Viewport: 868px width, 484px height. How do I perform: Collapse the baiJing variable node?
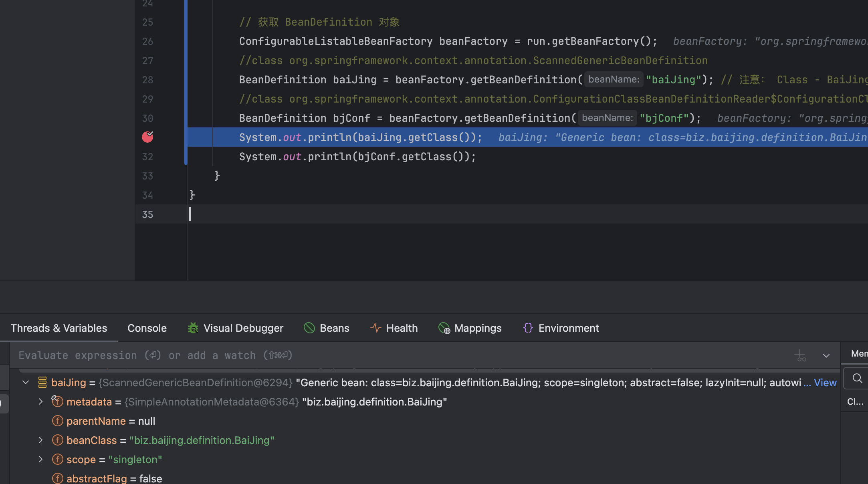pyautogui.click(x=26, y=383)
